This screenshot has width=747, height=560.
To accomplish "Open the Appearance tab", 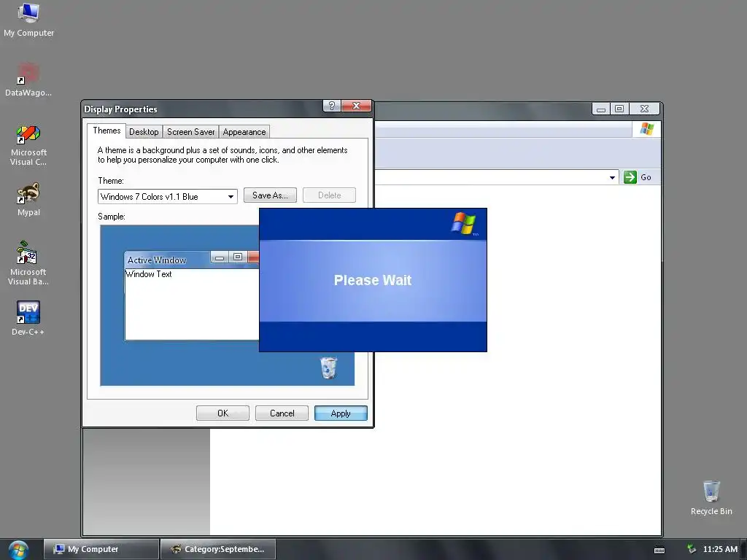I will (x=244, y=132).
